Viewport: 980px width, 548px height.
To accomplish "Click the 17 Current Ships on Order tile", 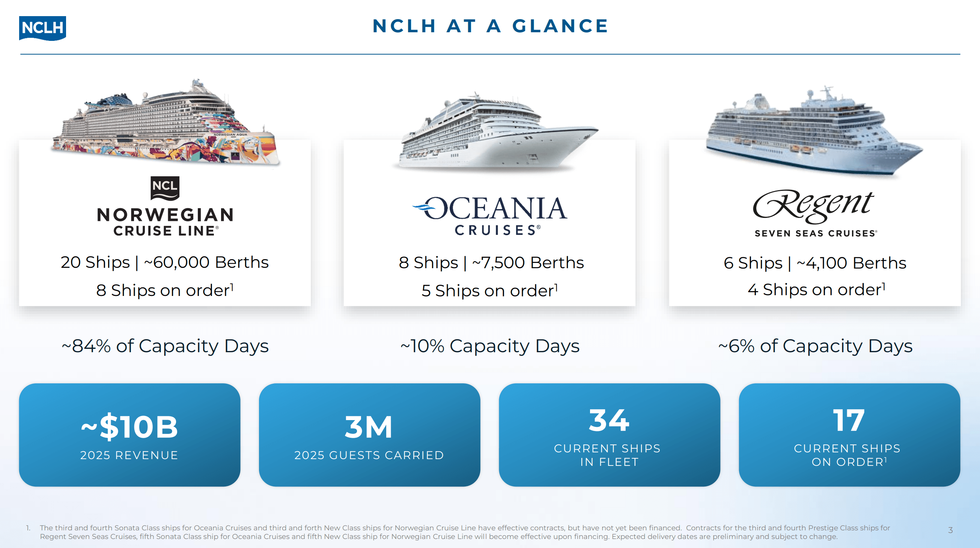I will pyautogui.click(x=849, y=435).
